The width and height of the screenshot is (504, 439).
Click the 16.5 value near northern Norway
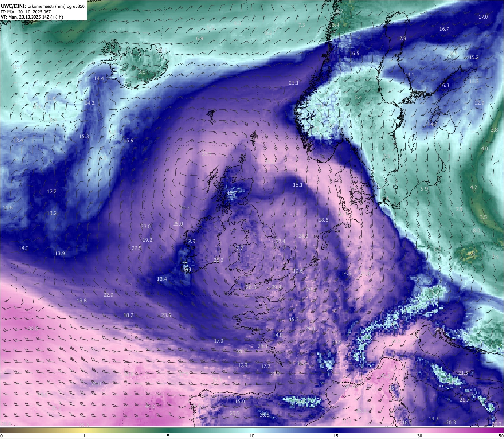click(354, 53)
